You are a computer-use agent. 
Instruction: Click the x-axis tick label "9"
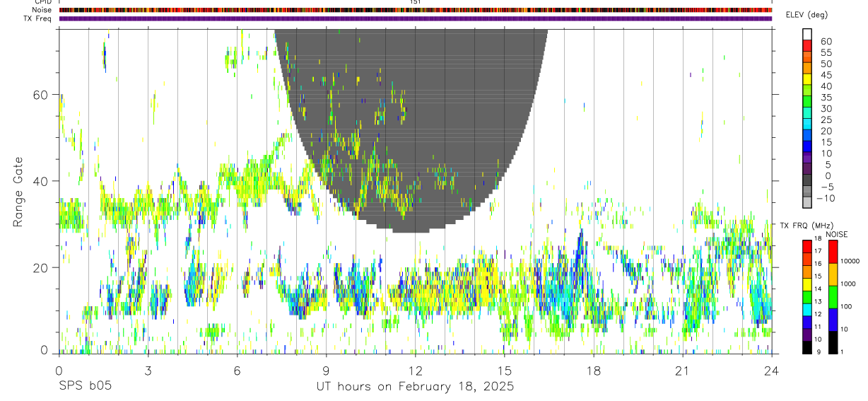(x=326, y=370)
